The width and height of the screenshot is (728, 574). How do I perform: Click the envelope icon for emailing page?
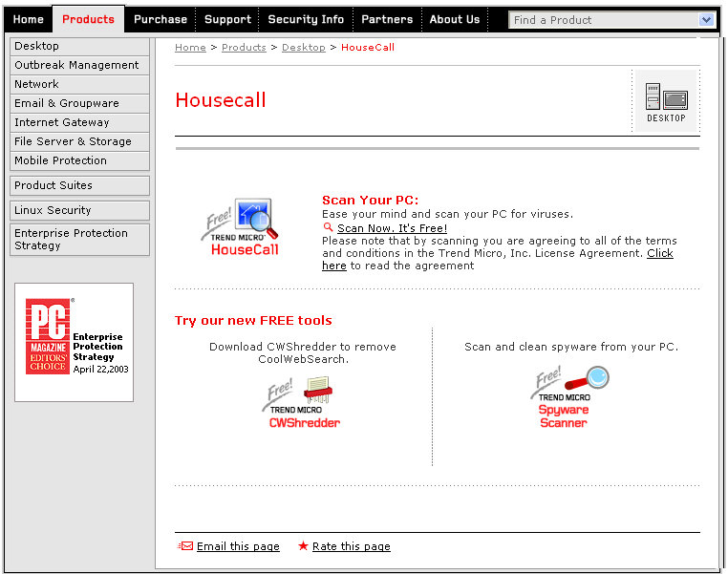[x=185, y=546]
